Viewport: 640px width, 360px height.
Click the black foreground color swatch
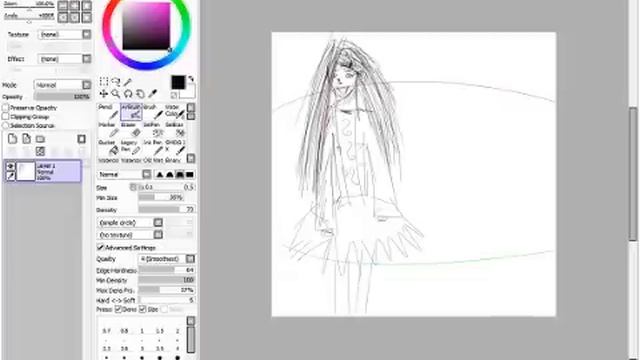(178, 82)
